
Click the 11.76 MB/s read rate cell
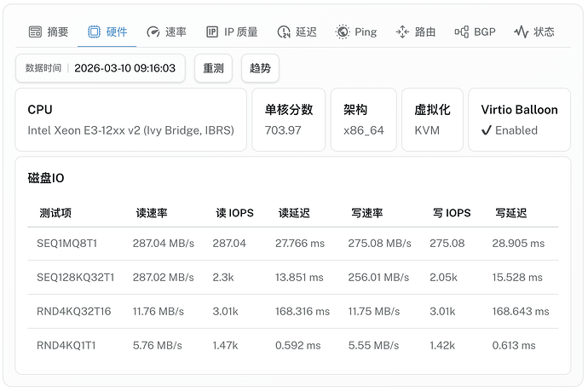(159, 312)
